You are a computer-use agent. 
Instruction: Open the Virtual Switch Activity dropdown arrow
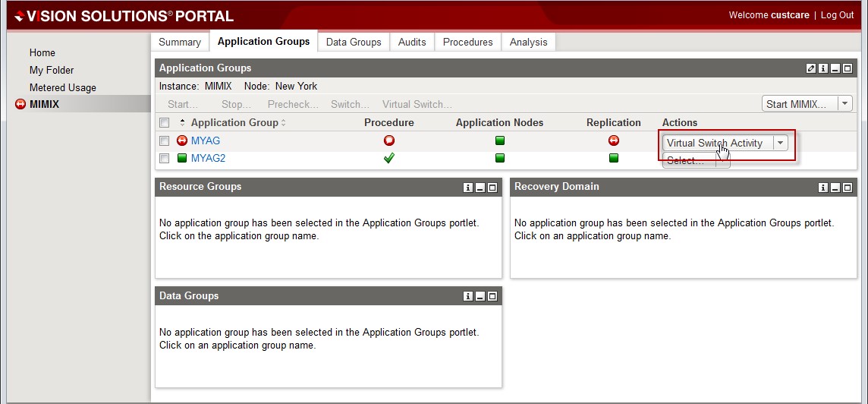(x=780, y=143)
